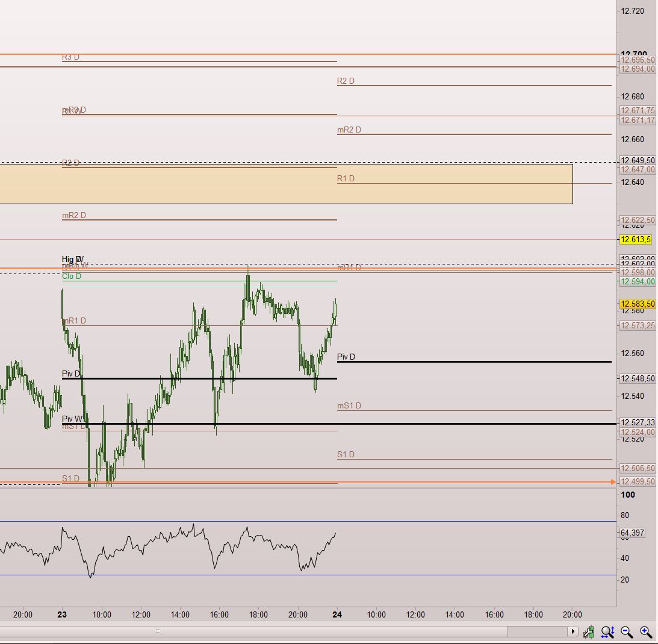Click the horizontal scrollbar thumb grip
This screenshot has width=658, height=644.
click(158, 631)
